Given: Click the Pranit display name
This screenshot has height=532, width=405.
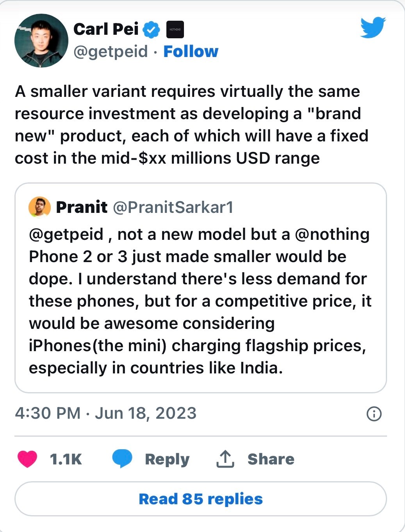Looking at the screenshot, I should (x=82, y=207).
